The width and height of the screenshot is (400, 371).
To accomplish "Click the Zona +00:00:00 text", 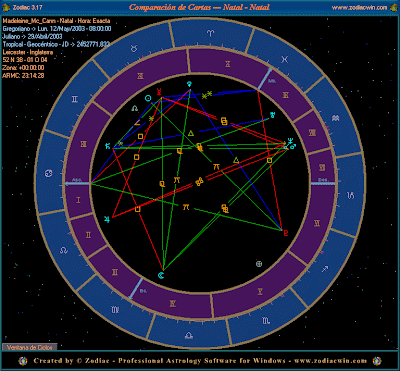I will click(23, 68).
